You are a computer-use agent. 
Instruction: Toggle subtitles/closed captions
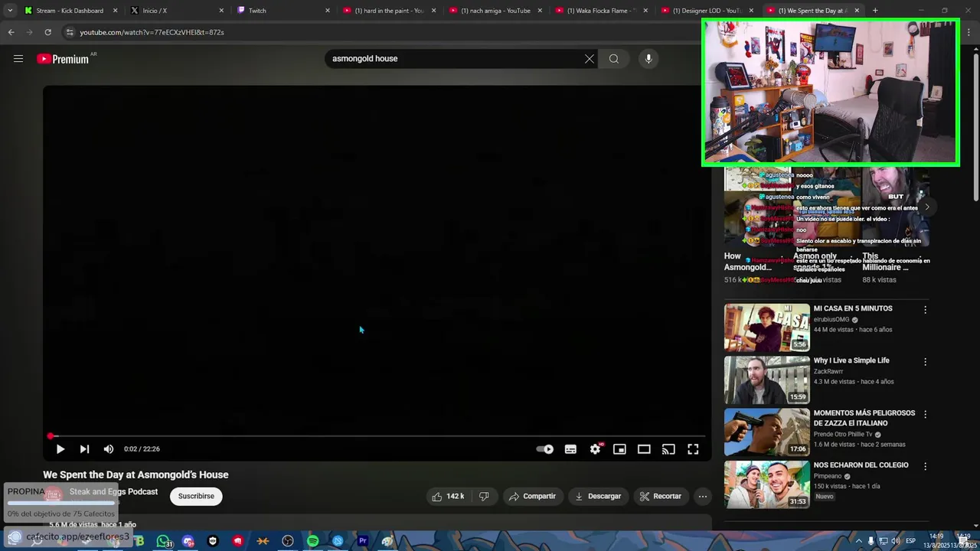(570, 449)
